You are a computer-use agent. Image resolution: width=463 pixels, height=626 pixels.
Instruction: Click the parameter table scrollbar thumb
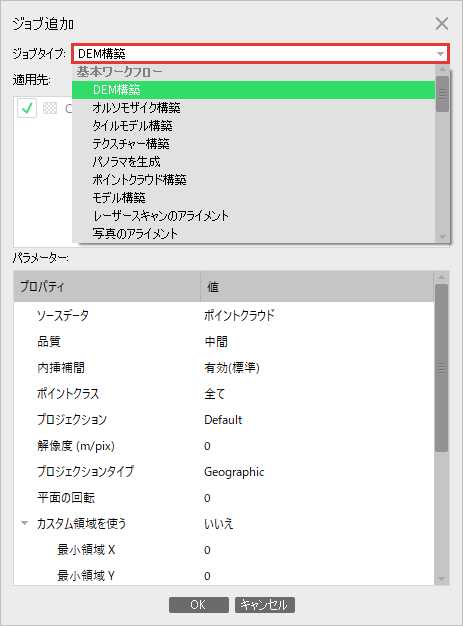pyautogui.click(x=441, y=368)
